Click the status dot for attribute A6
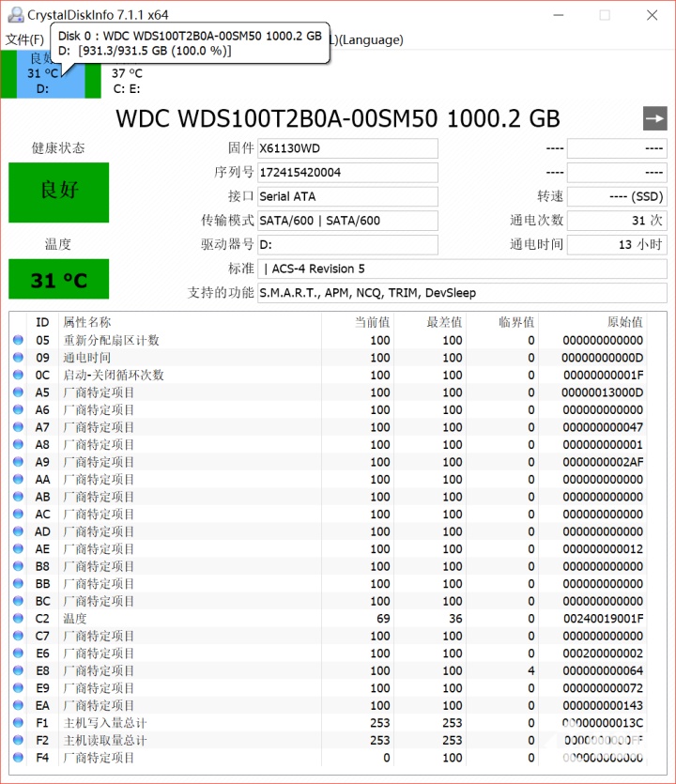 coord(19,409)
